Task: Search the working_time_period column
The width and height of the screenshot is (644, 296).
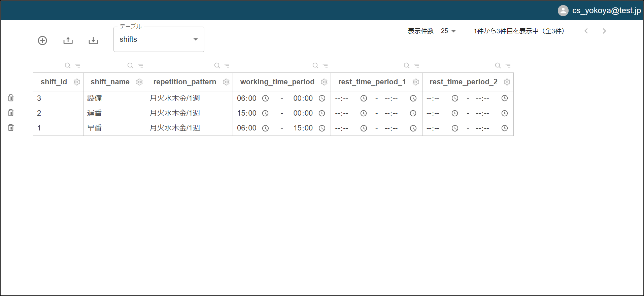Action: [x=315, y=65]
